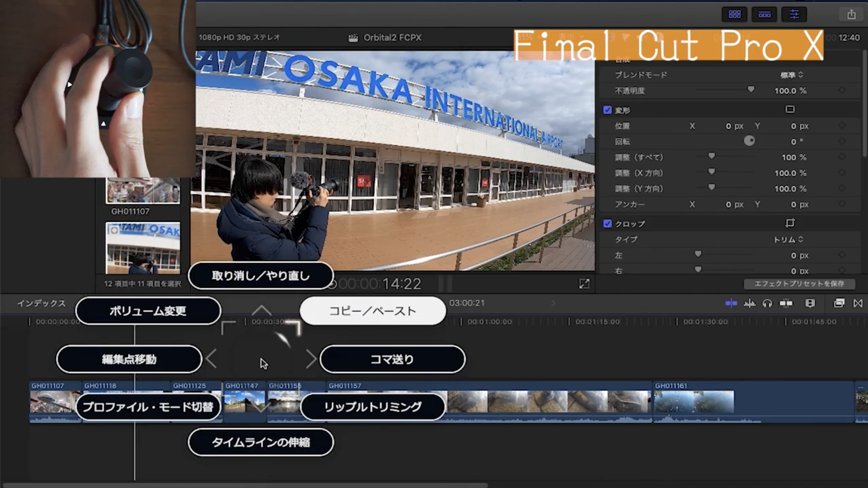Click the crop onscreen controls icon in クロップ row
Viewport: 868px width, 488px height.
point(790,223)
